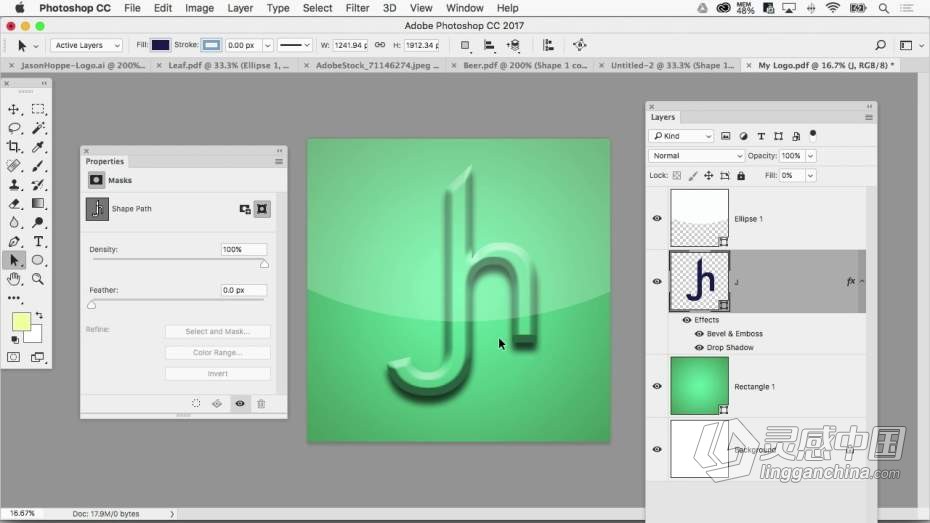Open Photoshop search icon in options bar

coord(880,45)
